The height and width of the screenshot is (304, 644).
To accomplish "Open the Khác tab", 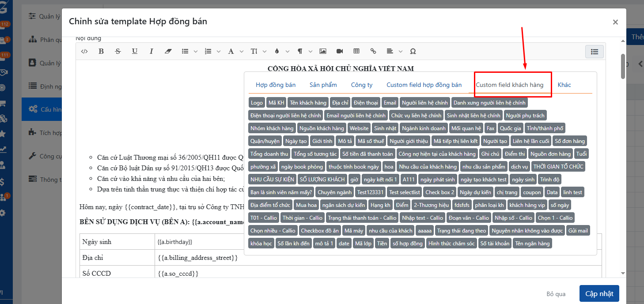I will 564,85.
